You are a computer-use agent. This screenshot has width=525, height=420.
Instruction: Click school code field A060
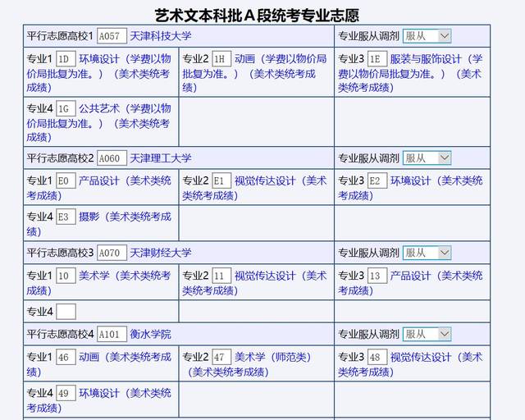(112, 158)
